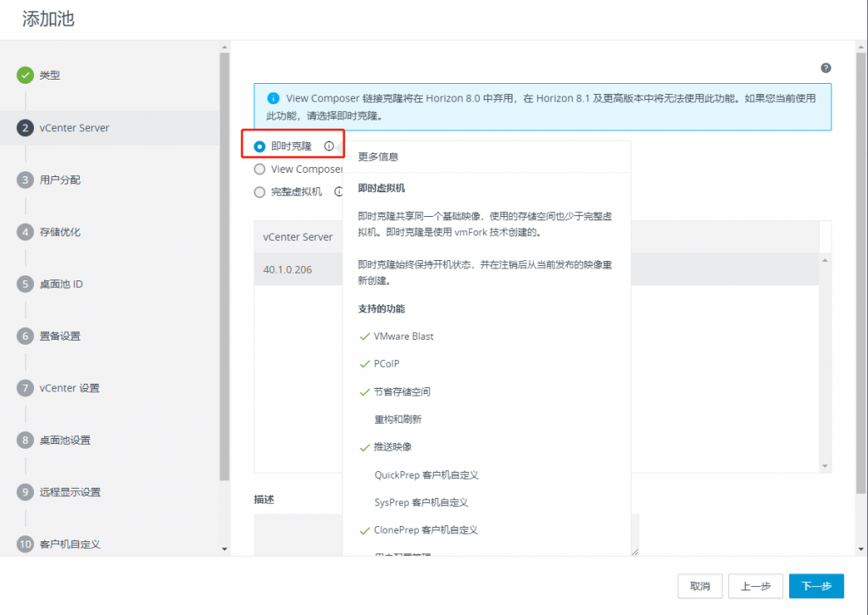Select vCenter server row 40.1.0.206
Viewport: 868px width, 615px height.
536,269
